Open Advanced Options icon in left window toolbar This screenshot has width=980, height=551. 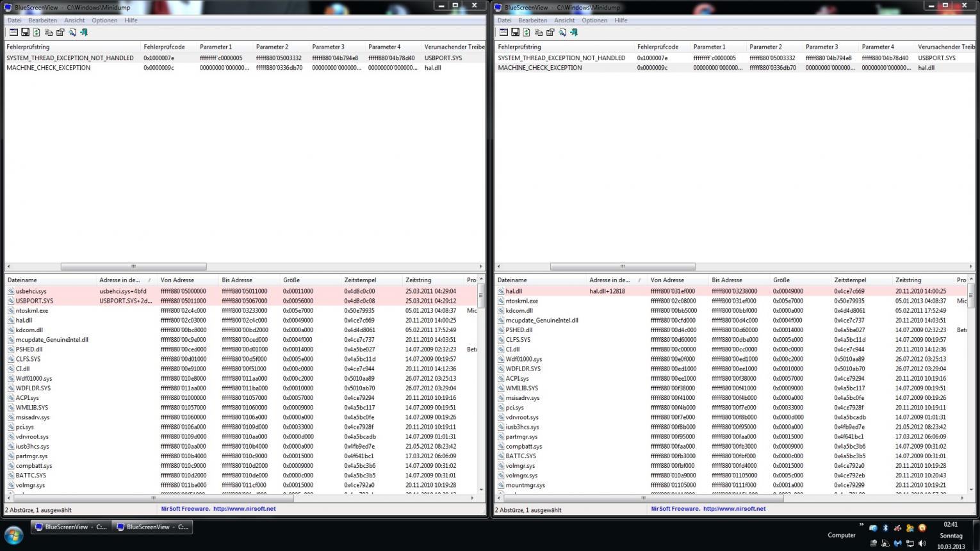pos(13,32)
